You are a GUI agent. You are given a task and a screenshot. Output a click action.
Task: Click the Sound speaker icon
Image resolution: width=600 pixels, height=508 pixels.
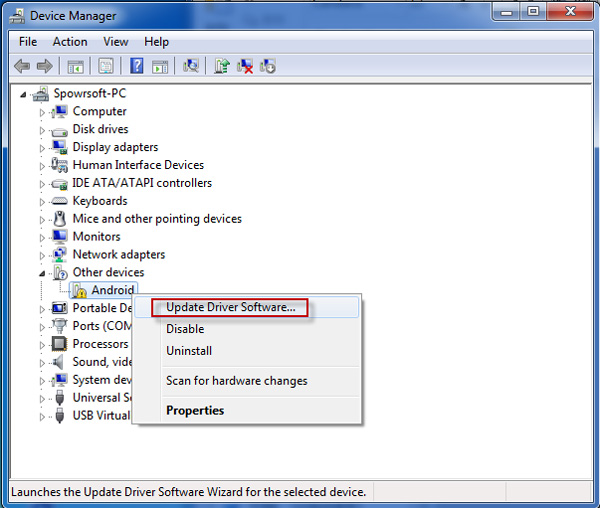tap(58, 362)
